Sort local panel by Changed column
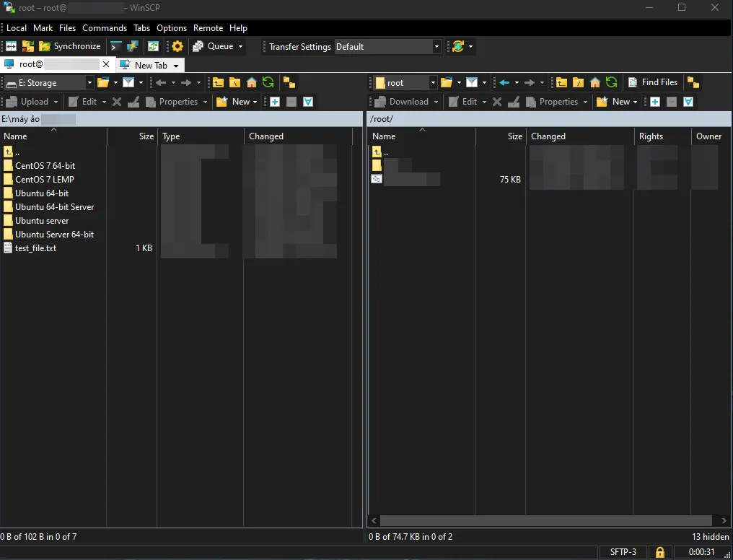 (x=298, y=136)
